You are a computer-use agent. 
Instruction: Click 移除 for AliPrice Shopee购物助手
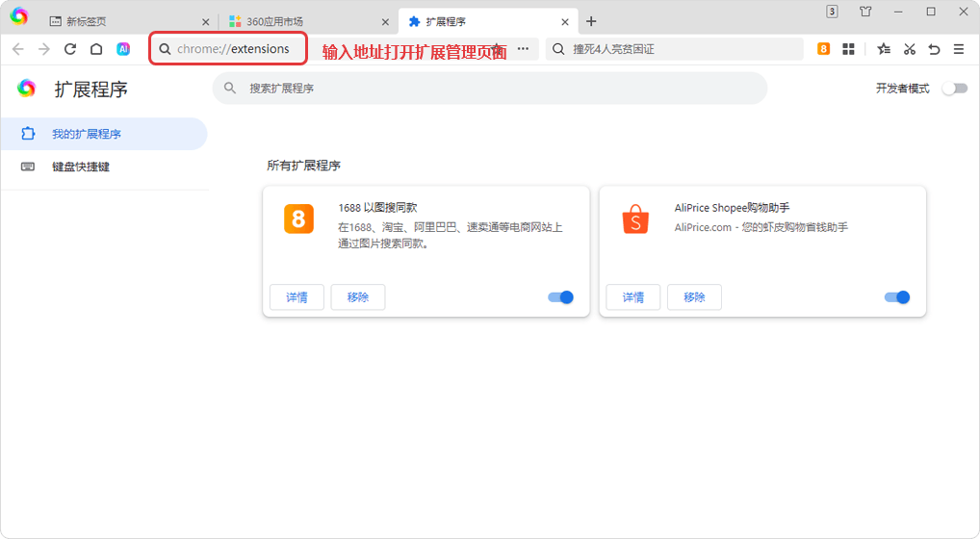pyautogui.click(x=694, y=297)
